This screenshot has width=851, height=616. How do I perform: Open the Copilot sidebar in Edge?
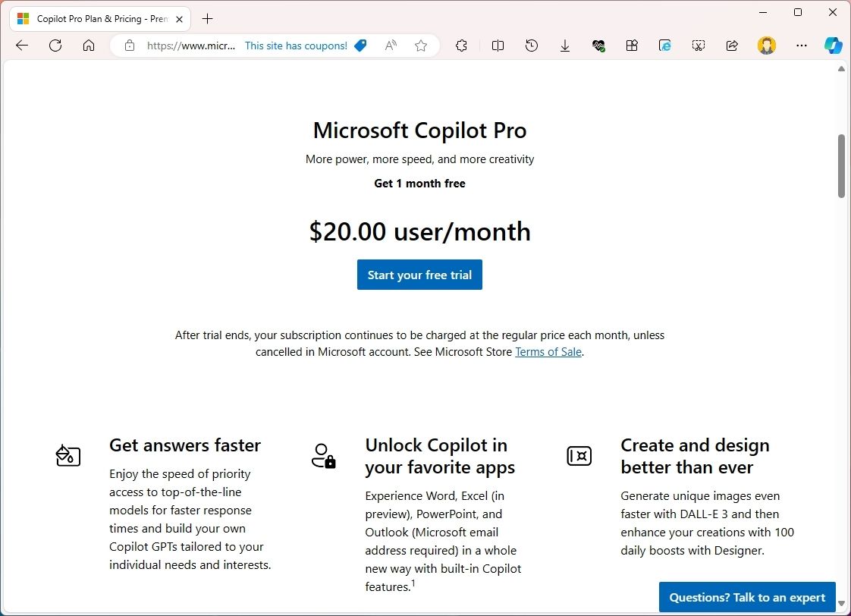pos(834,46)
